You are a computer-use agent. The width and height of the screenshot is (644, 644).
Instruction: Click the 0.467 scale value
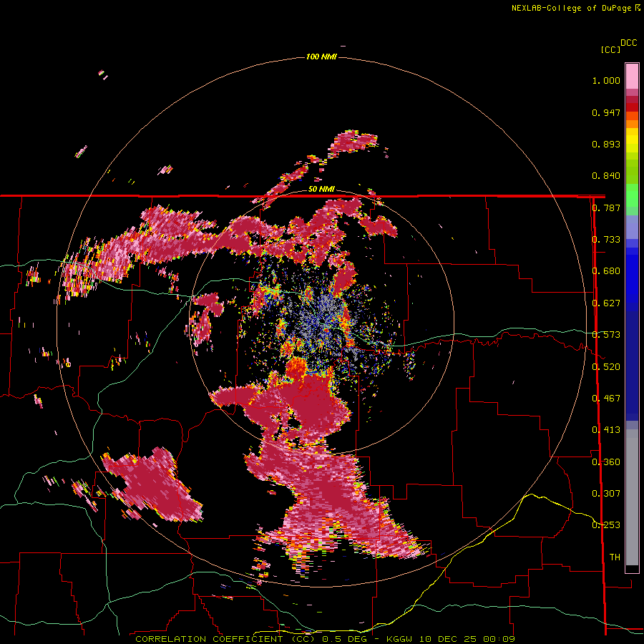(x=606, y=398)
